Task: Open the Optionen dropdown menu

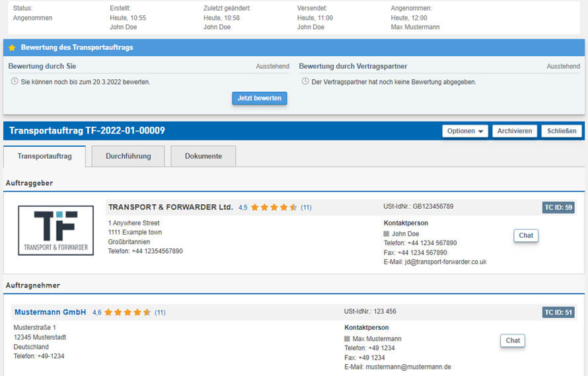Action: click(465, 131)
